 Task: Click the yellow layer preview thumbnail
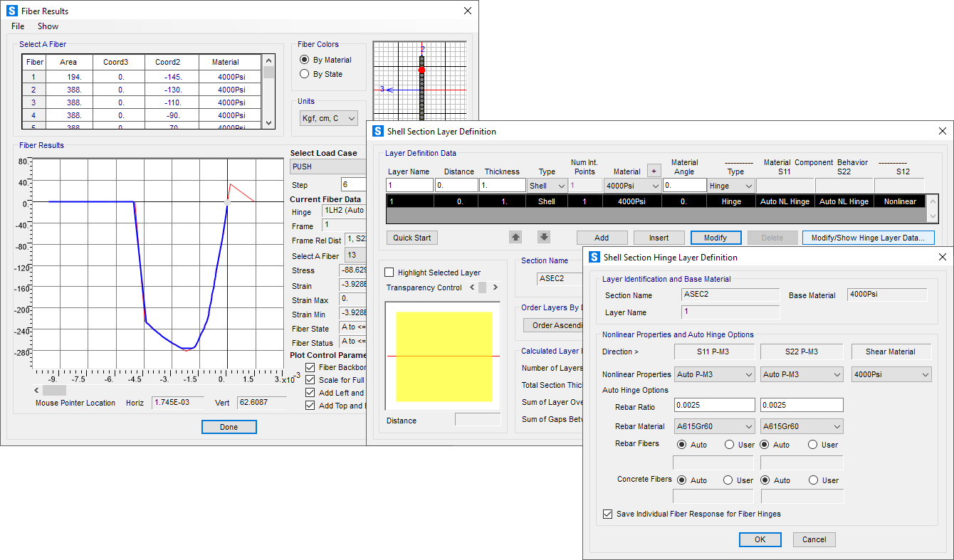444,356
